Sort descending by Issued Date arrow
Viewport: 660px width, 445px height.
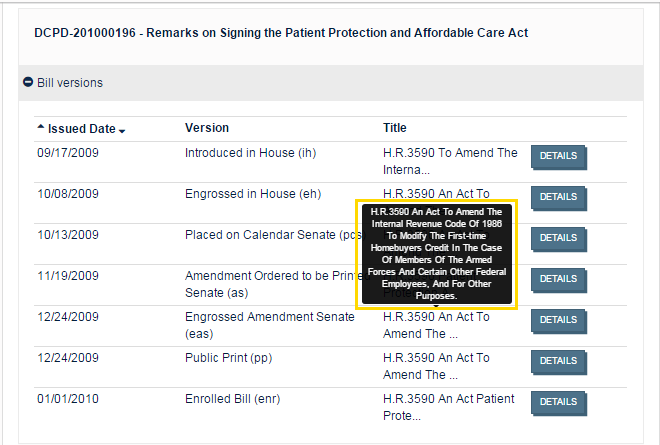click(122, 131)
